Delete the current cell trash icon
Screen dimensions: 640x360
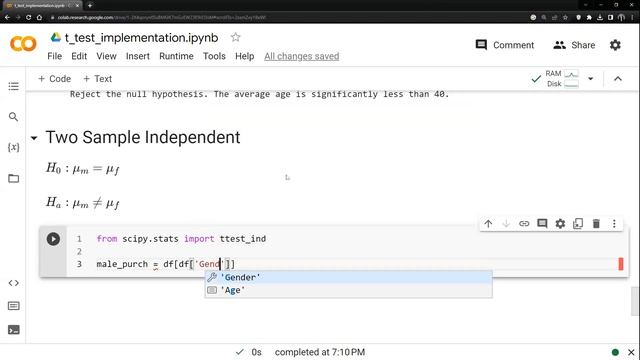[x=596, y=224]
